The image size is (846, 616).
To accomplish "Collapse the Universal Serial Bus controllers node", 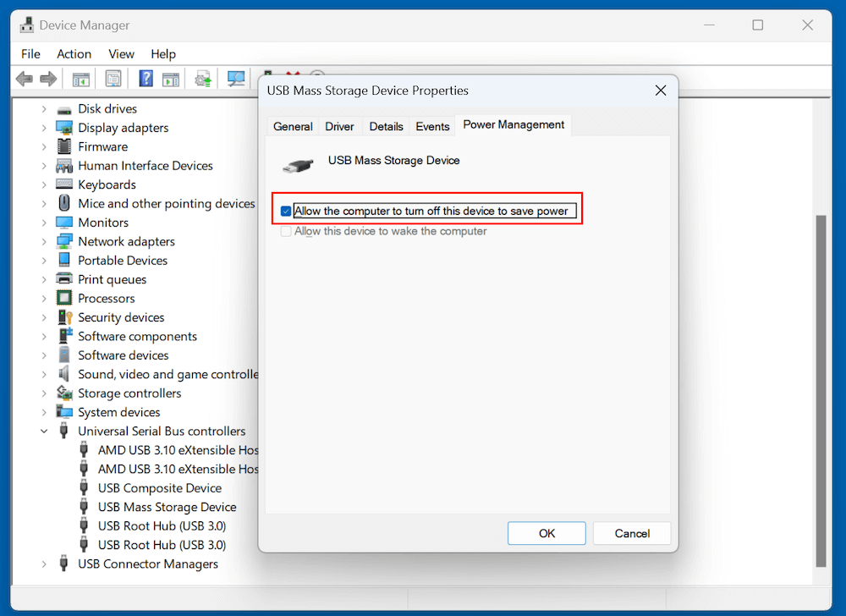I will (44, 431).
